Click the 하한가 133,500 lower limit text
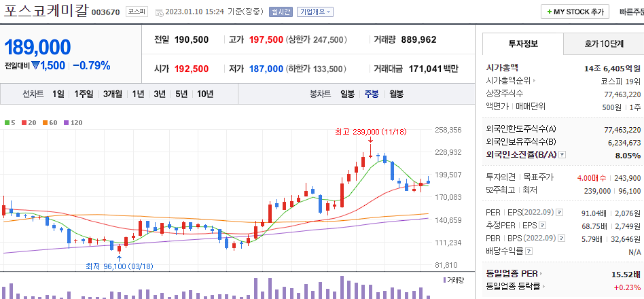Screen dimensions: 644x299 [x=317, y=69]
